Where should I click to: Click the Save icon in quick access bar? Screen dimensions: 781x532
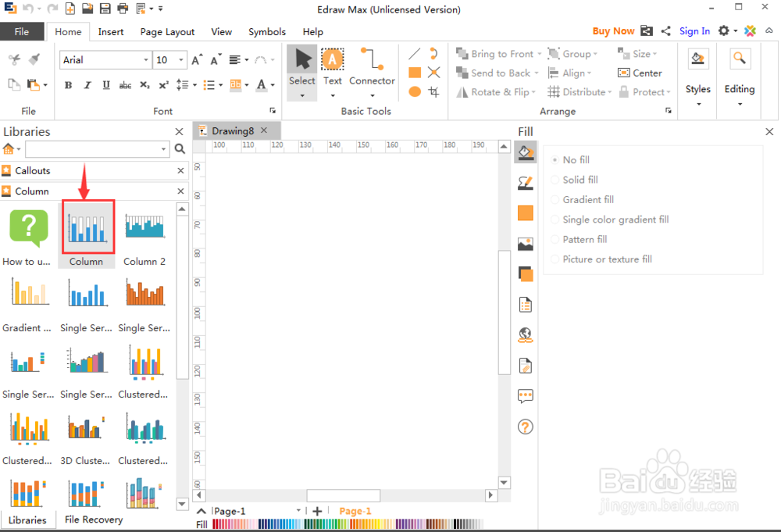[x=105, y=9]
